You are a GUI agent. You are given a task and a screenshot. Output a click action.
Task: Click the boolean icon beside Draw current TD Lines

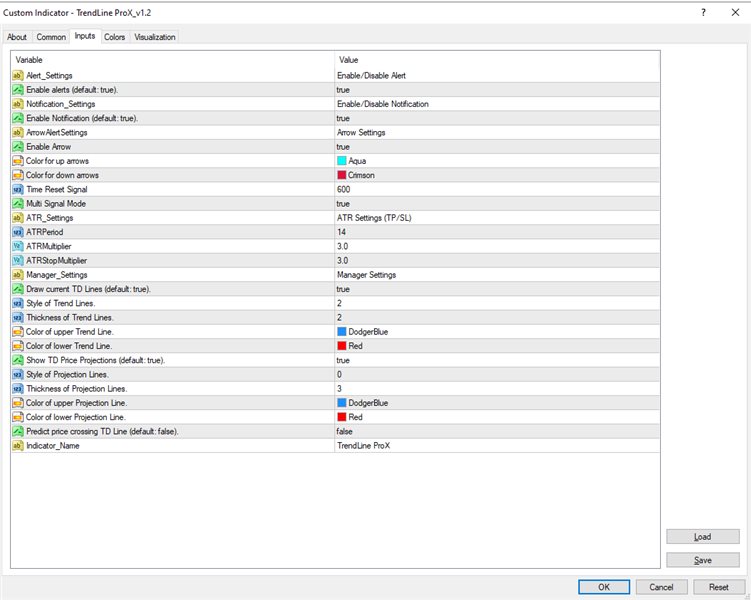pyautogui.click(x=18, y=289)
